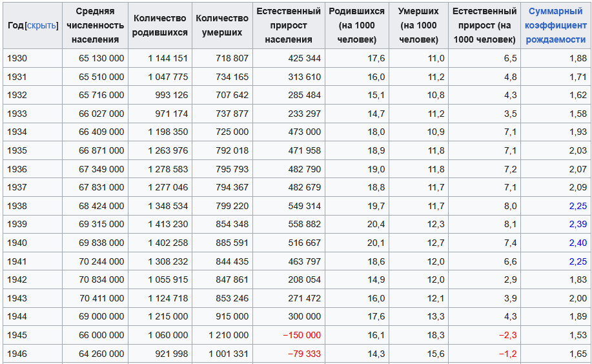Image resolution: width=592 pixels, height=364 pixels.
Task: Click the blue 2,25 value in the 1938 row
Action: [x=577, y=206]
